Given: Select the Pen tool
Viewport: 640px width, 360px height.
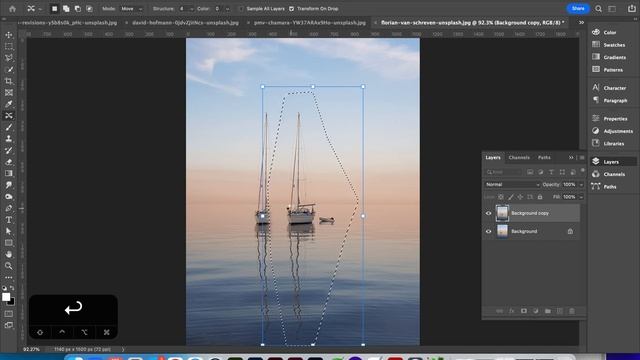Looking at the screenshot, I should coord(9,208).
